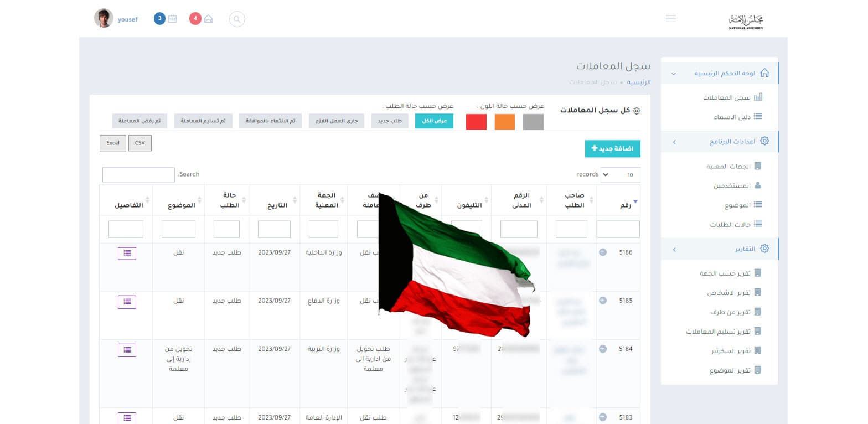Expand row 5184 with the plus icon
This screenshot has height=424, width=868.
tap(603, 349)
